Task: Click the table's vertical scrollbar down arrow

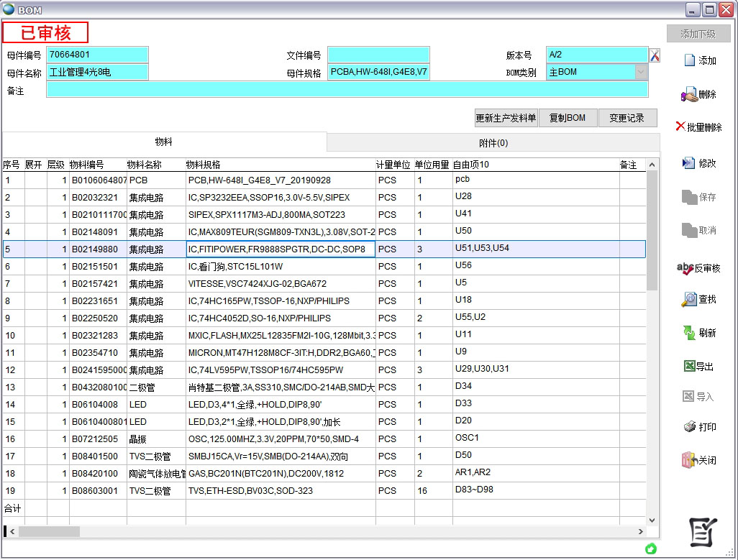Action: 653,520
